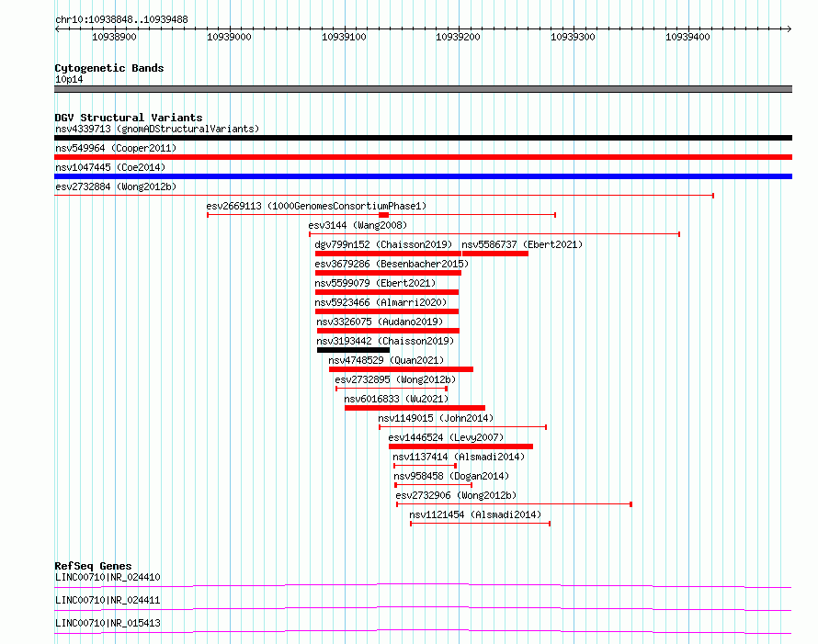Image resolution: width=818 pixels, height=644 pixels.
Task: Open the esv1446524 (Levy2007) label
Action: tap(446, 437)
